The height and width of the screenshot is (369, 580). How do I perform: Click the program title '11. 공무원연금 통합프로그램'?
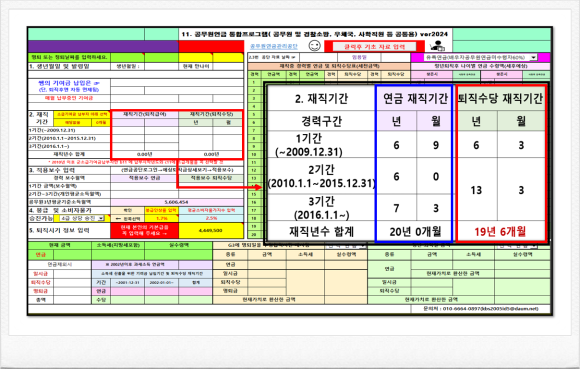click(314, 34)
